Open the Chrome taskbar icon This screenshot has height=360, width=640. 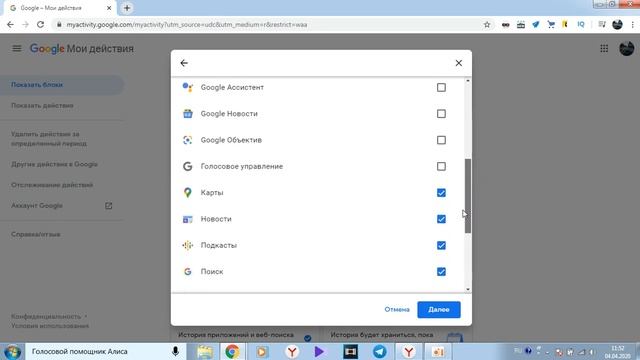(232, 351)
